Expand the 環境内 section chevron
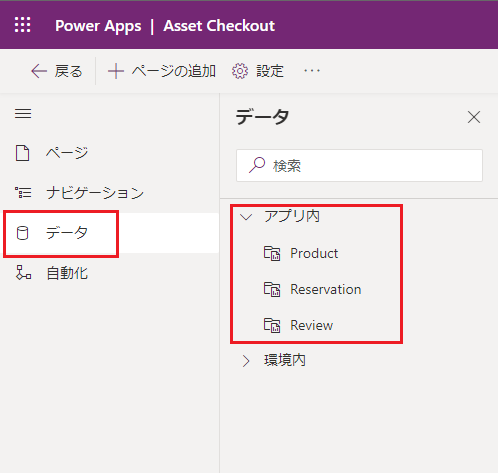This screenshot has width=498, height=473. click(x=246, y=361)
